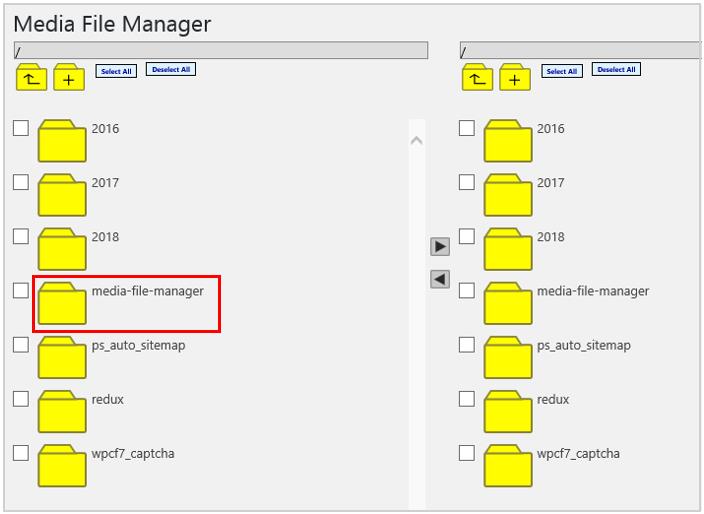The image size is (704, 514).
Task: Click the move-right arrow button
Action: [440, 246]
